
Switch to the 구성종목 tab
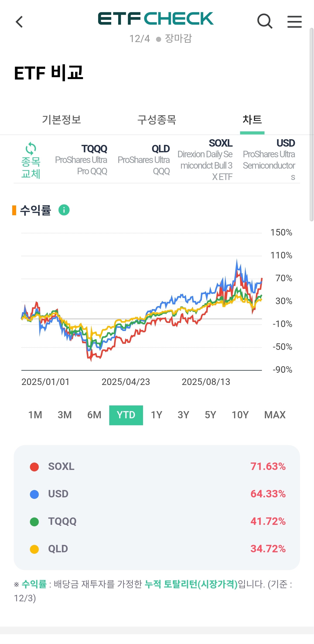click(x=157, y=120)
